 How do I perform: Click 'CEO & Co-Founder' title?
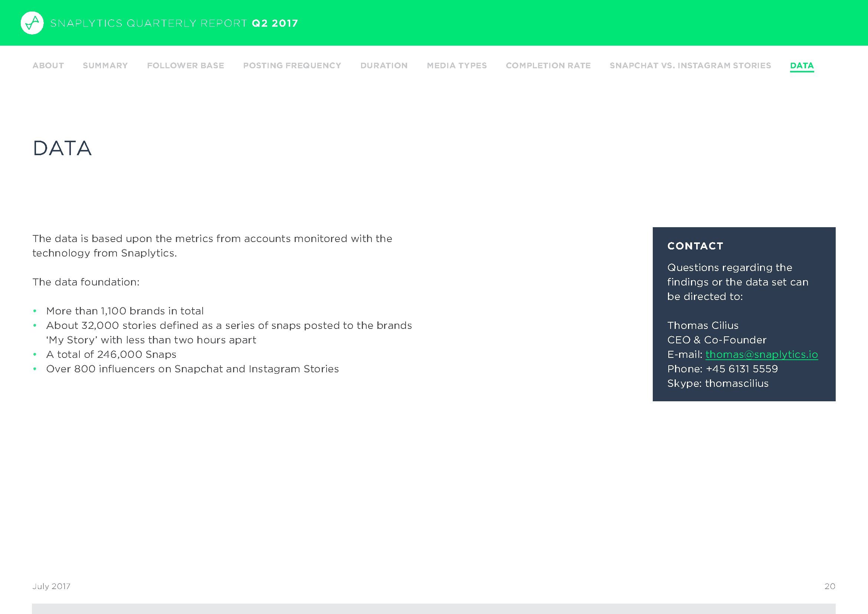(717, 340)
